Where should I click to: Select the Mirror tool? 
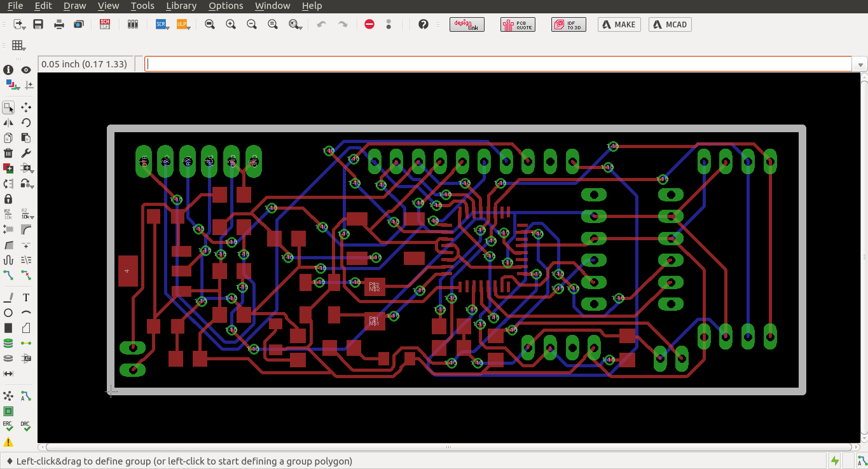point(8,123)
